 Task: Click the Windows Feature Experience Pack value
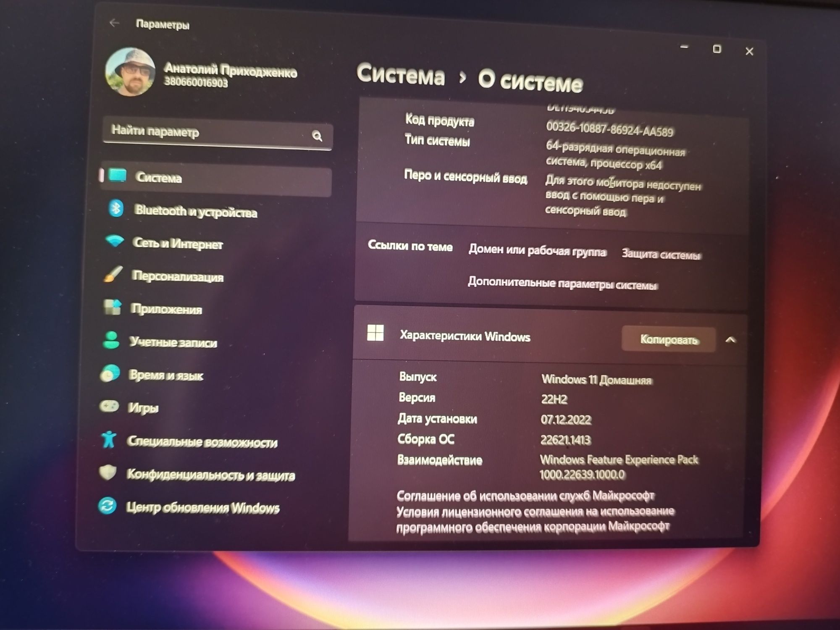[619, 467]
